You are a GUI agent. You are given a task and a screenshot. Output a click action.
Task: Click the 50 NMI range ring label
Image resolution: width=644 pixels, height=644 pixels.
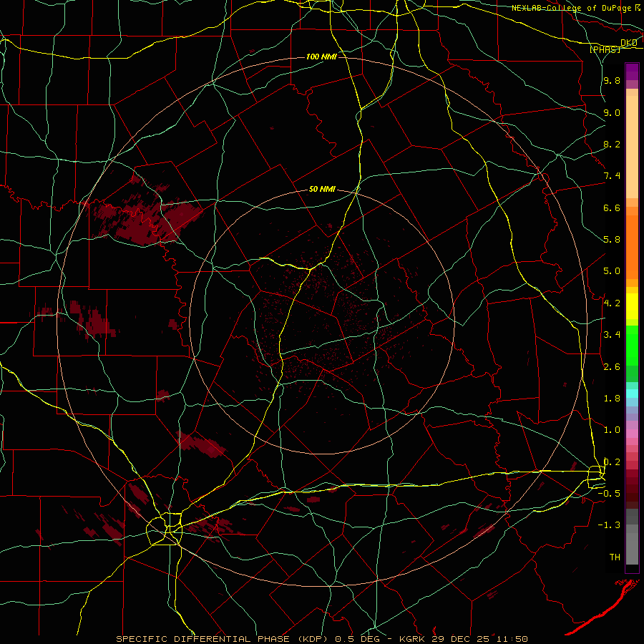[322, 190]
